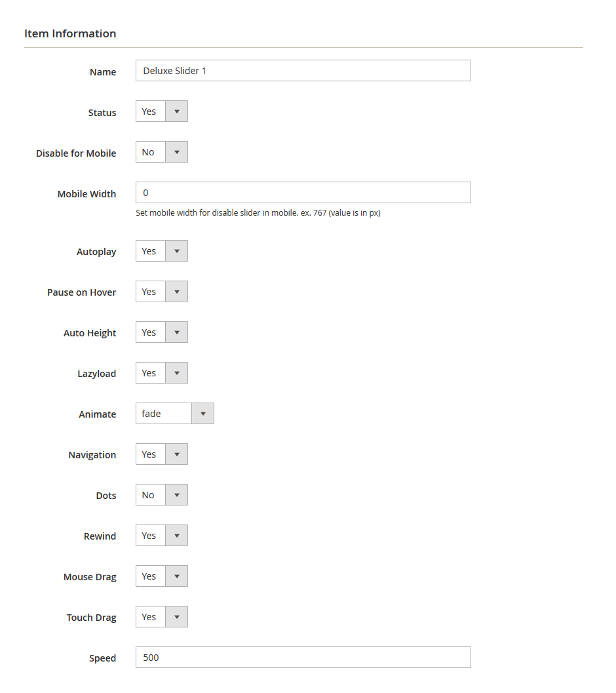Expand the Auto Height select box
616x693 pixels.
tap(162, 332)
